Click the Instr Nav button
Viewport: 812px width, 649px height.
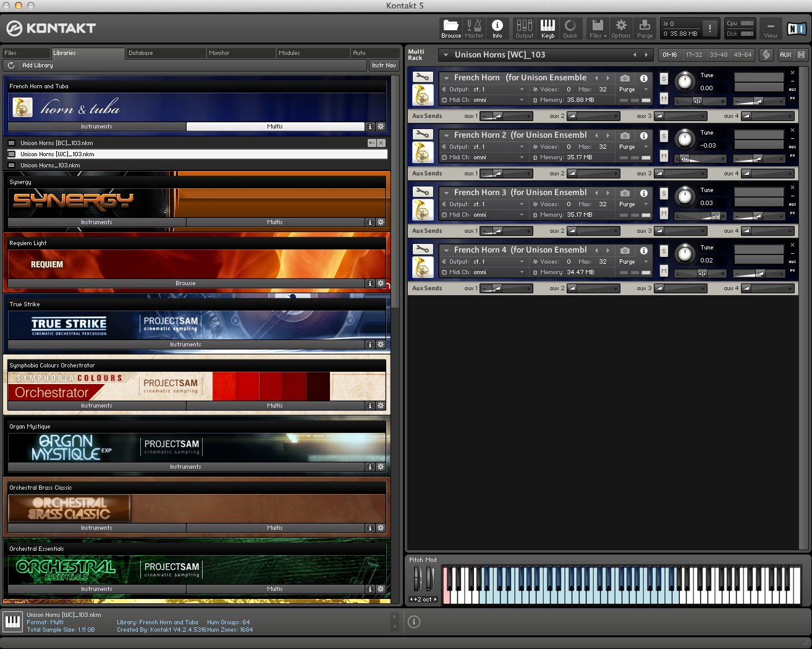[x=384, y=65]
